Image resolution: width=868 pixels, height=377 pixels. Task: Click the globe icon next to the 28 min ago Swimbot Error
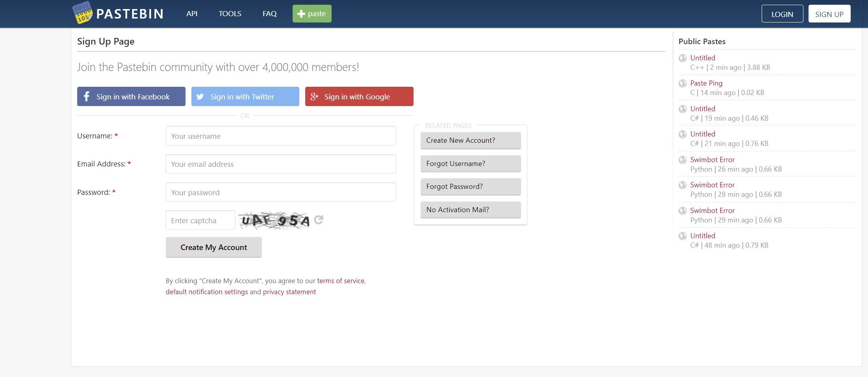[x=683, y=185]
